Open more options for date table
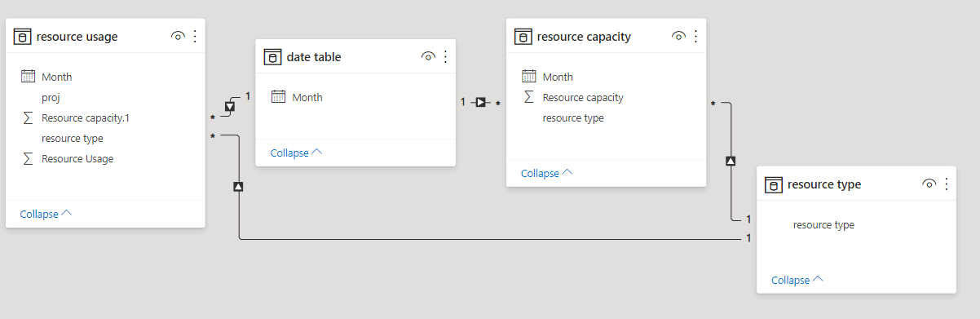Image resolution: width=980 pixels, height=319 pixels. point(445,57)
